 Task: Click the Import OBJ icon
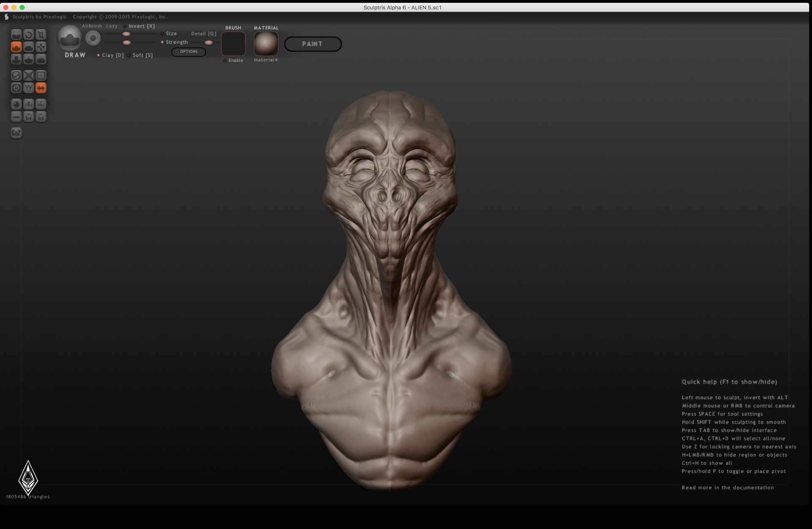28,104
